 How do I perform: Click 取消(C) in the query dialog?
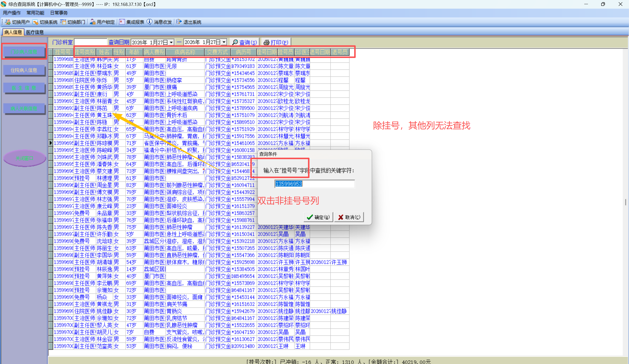pos(349,217)
